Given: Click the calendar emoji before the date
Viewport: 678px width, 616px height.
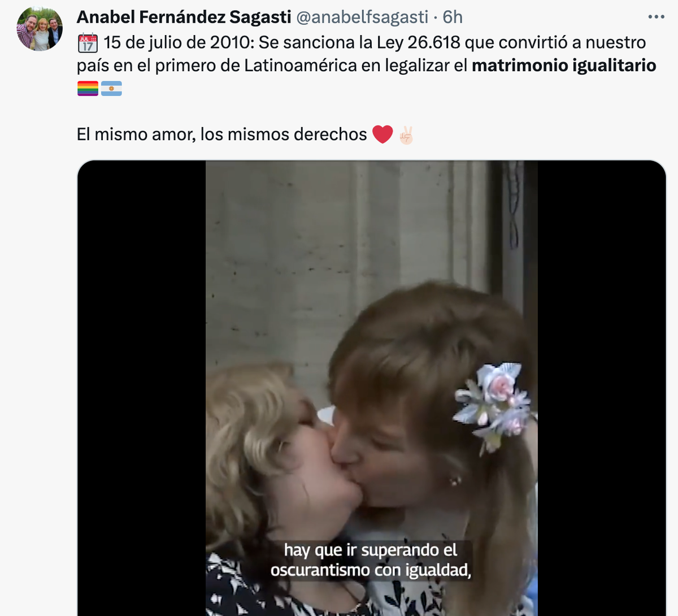Looking at the screenshot, I should 88,43.
